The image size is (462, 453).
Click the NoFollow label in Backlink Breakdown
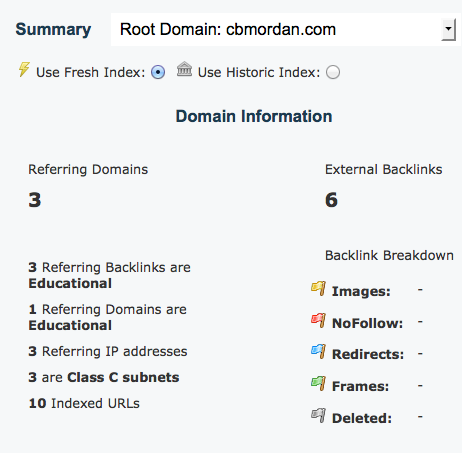(367, 323)
